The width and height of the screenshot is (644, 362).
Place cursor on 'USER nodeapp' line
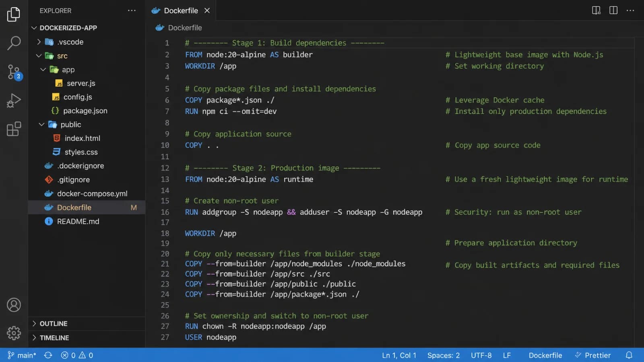click(211, 337)
